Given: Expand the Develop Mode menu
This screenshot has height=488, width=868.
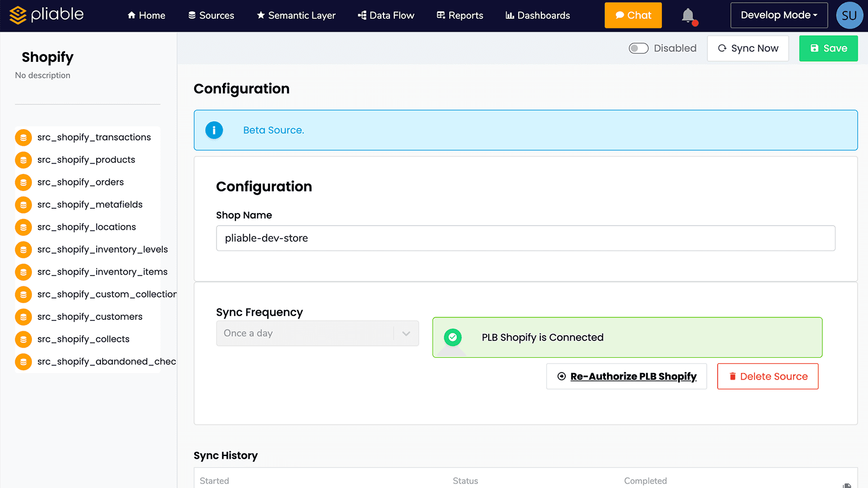Looking at the screenshot, I should 778,15.
